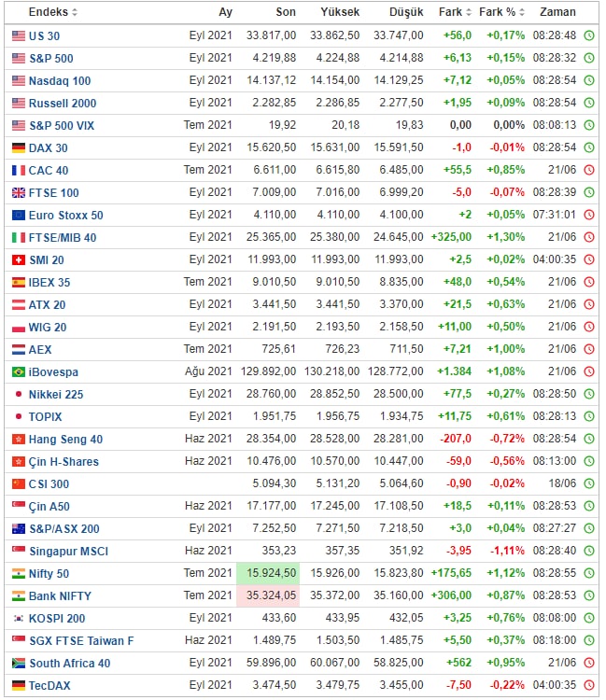Click the Singapur MSCI percent change -1,11%
606x700 pixels.
(x=507, y=551)
